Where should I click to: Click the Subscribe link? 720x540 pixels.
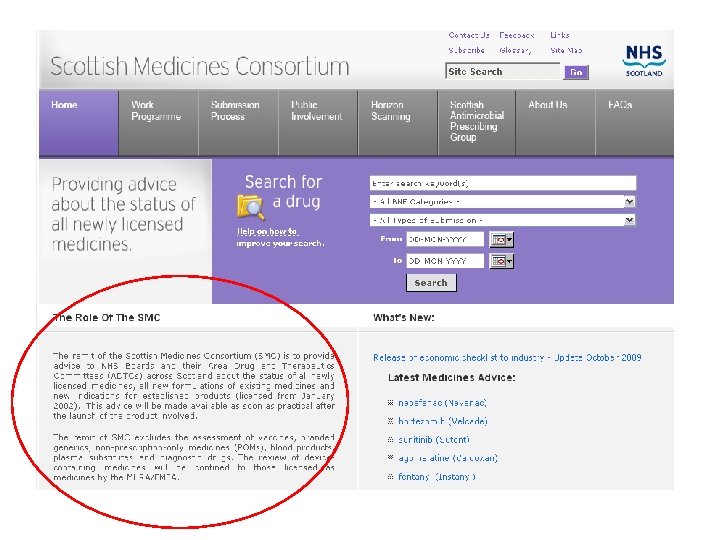tap(467, 51)
